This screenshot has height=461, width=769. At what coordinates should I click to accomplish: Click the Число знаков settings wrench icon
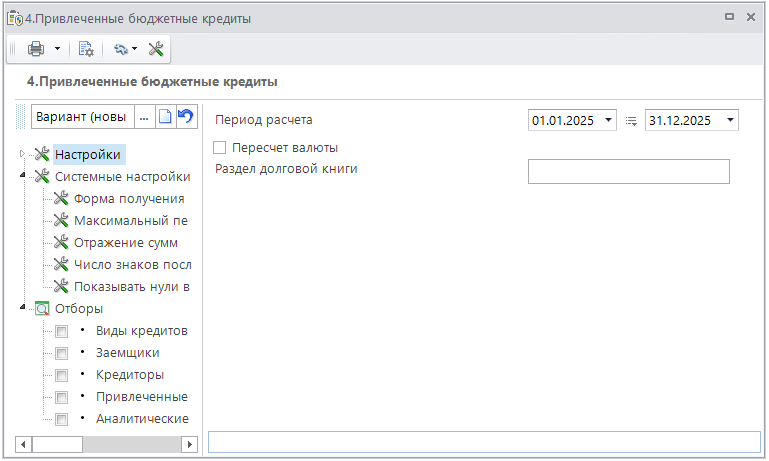[x=61, y=264]
